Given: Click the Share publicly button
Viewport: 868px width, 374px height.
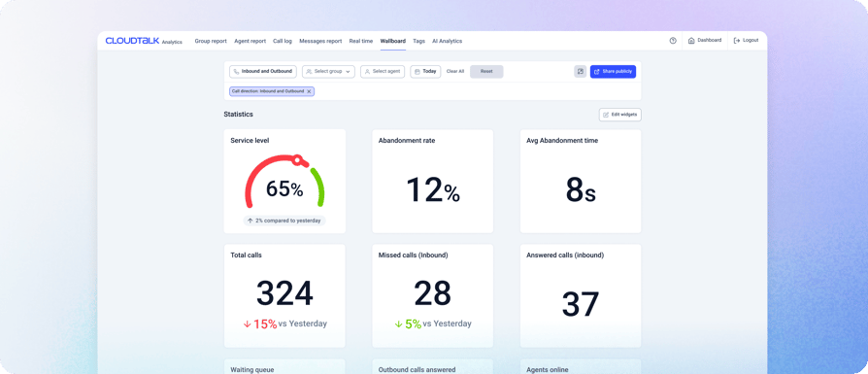Looking at the screenshot, I should pyautogui.click(x=613, y=72).
